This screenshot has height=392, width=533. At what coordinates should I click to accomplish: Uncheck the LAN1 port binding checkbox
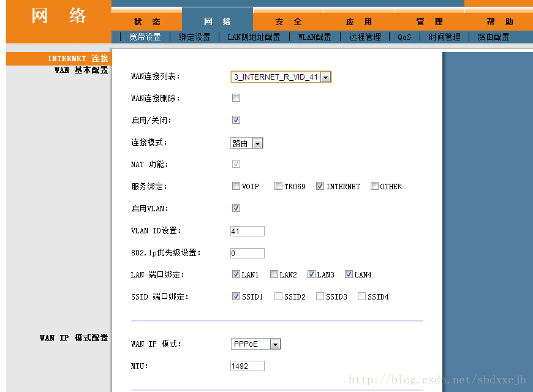(x=236, y=274)
